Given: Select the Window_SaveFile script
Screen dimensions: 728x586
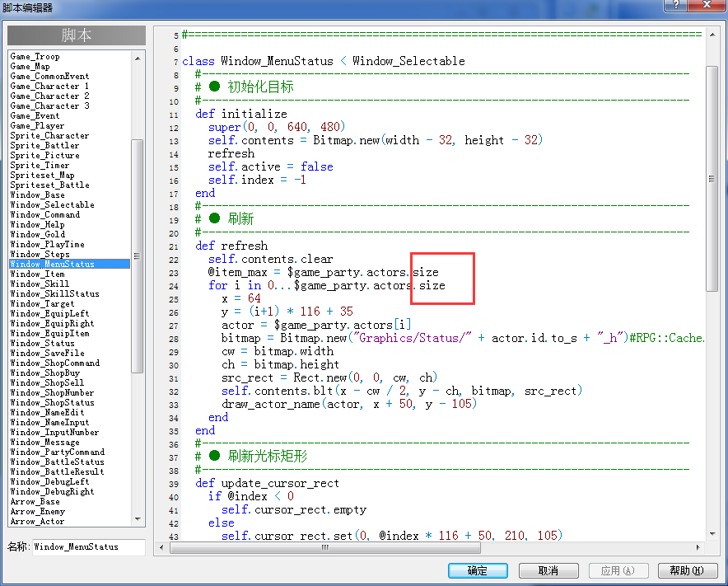Looking at the screenshot, I should pyautogui.click(x=47, y=353).
